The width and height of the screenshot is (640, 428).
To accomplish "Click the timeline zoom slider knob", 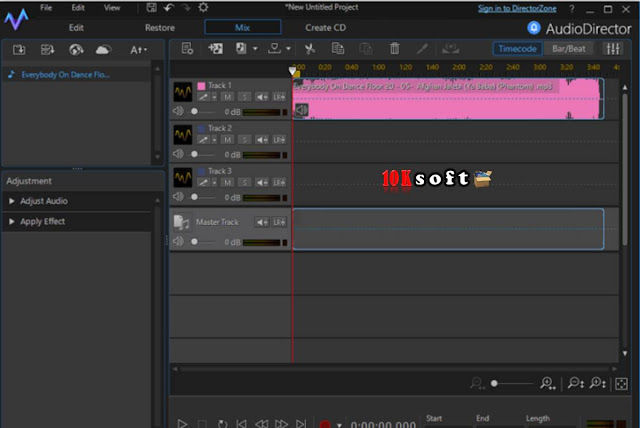I will coord(494,384).
